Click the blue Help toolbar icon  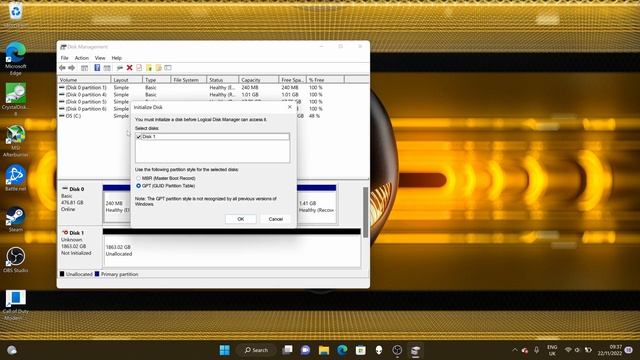tap(97, 68)
